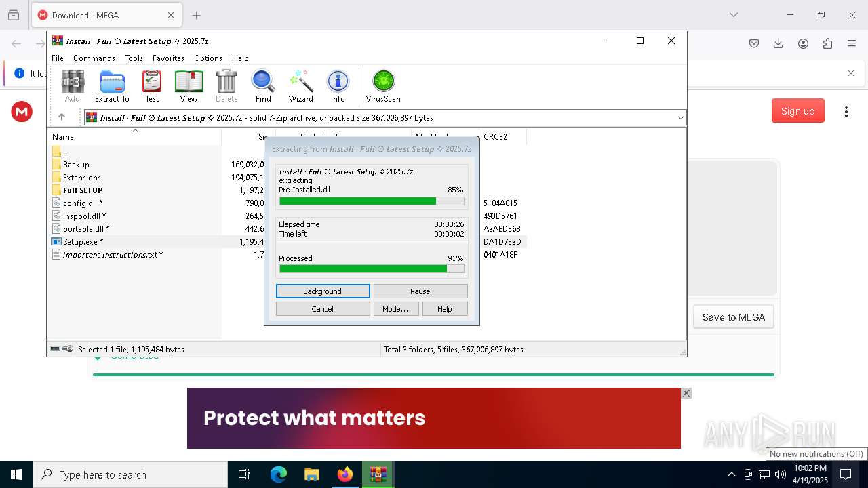Click the Test archive toolbar icon
This screenshot has height=488, width=868.
coord(152,87)
